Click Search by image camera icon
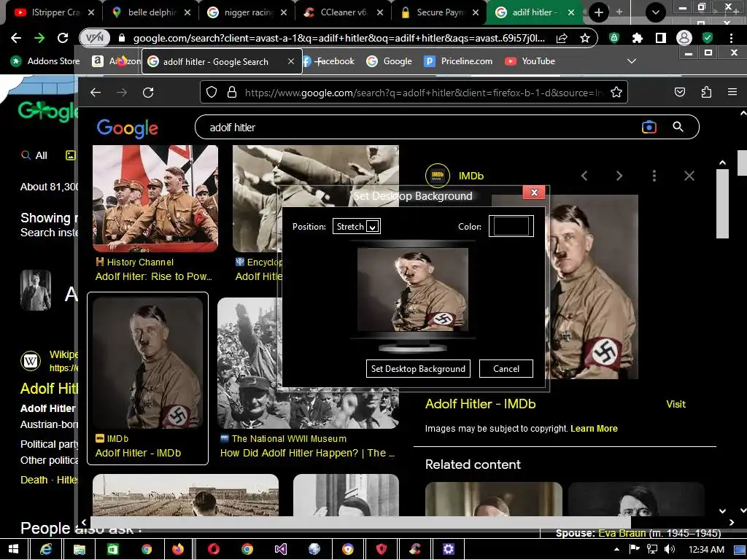Screen dimensions: 747x560 (649, 127)
